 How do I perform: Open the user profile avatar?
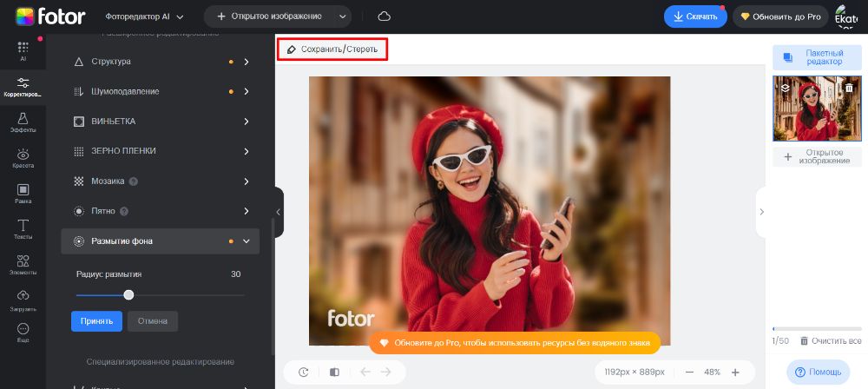point(845,16)
